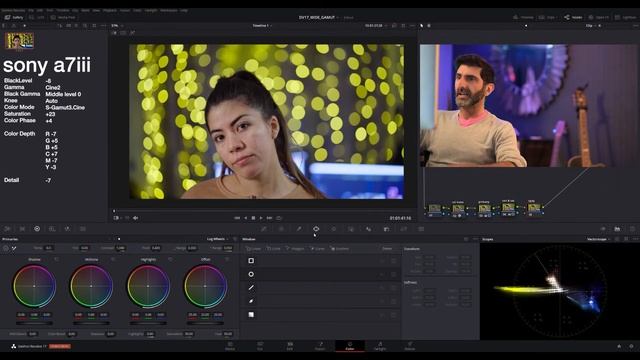640x360 pixels.
Task: Go to the project manager home
Action: (x=619, y=346)
